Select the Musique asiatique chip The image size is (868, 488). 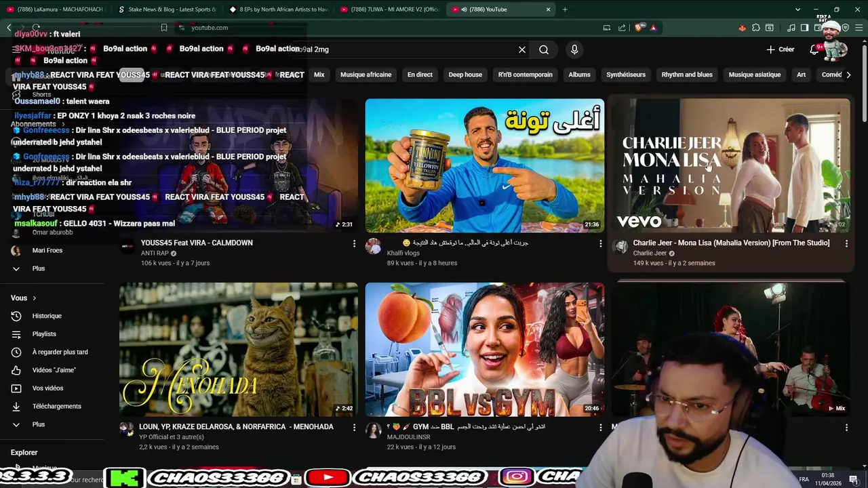[755, 75]
